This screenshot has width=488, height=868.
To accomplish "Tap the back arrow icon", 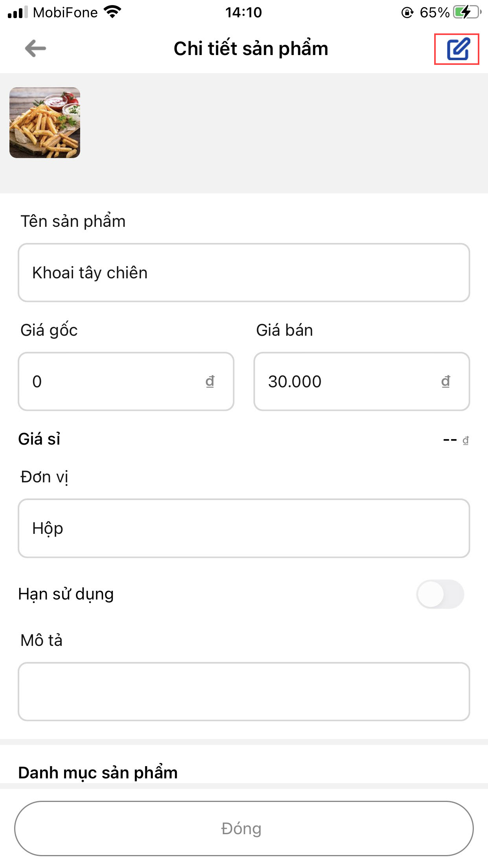I will point(35,49).
